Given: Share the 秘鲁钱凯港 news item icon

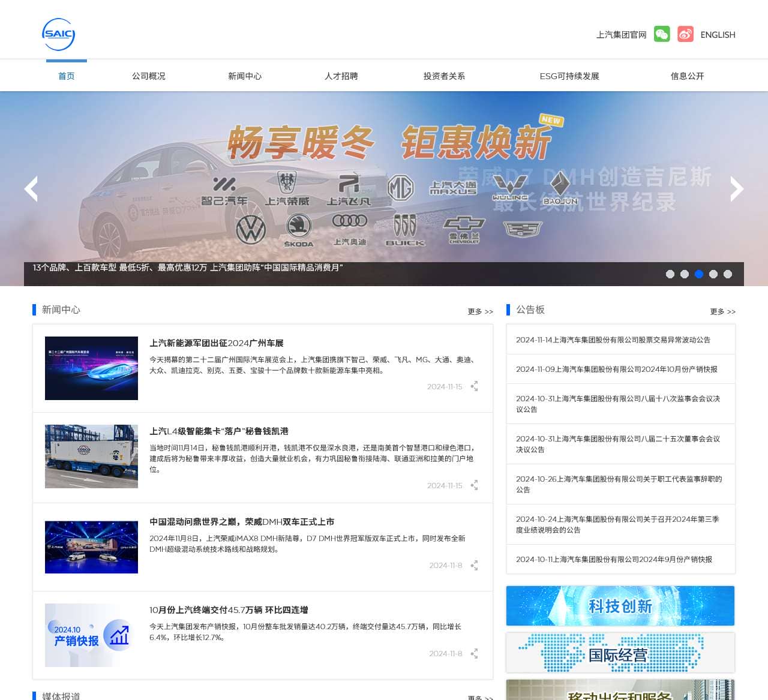Looking at the screenshot, I should [475, 485].
